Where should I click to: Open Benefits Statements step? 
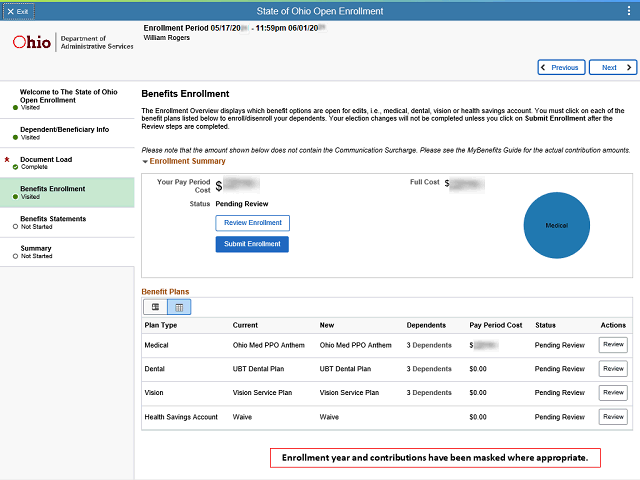click(67, 222)
